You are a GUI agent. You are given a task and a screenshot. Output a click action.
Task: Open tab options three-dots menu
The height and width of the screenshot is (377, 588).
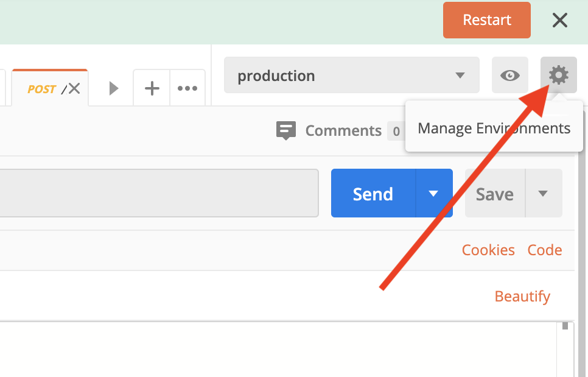pos(187,88)
